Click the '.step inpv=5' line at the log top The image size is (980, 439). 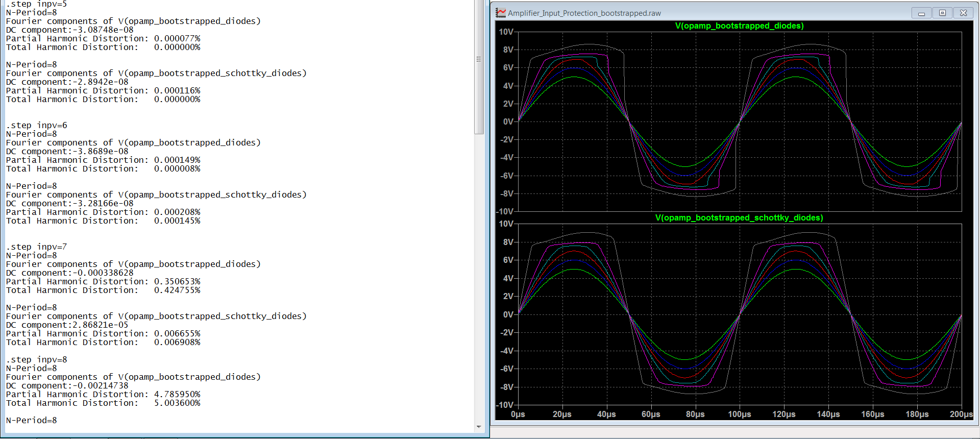pos(37,4)
